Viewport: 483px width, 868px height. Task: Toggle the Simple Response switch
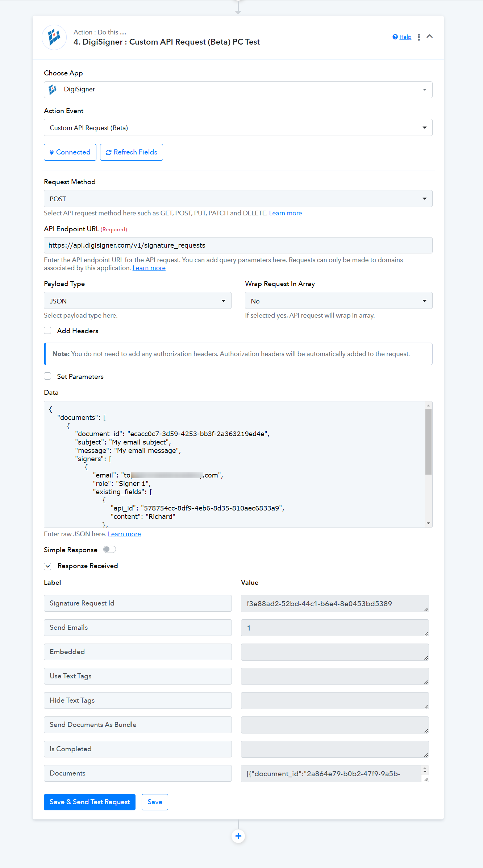click(x=109, y=549)
